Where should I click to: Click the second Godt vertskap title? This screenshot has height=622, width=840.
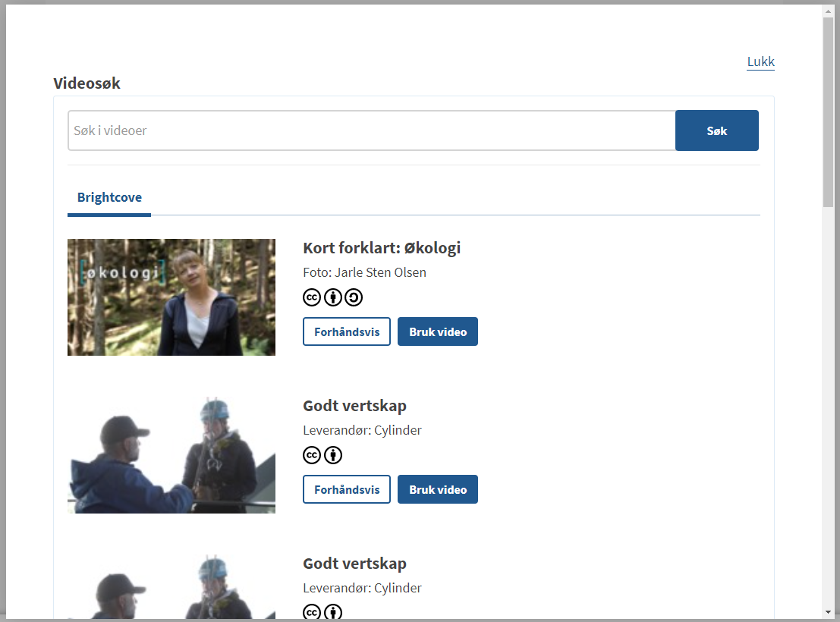(x=354, y=564)
